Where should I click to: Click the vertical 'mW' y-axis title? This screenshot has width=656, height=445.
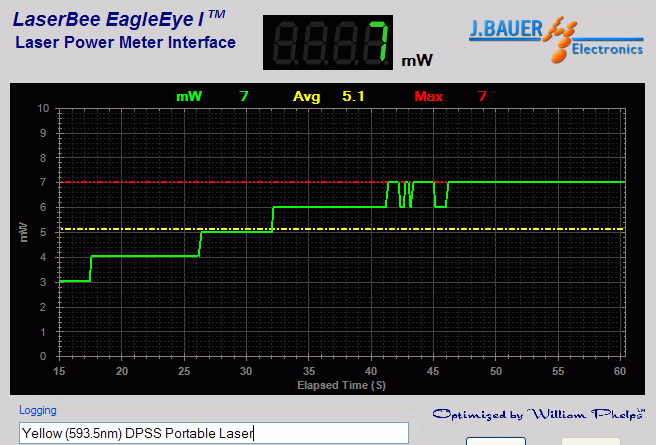(24, 233)
